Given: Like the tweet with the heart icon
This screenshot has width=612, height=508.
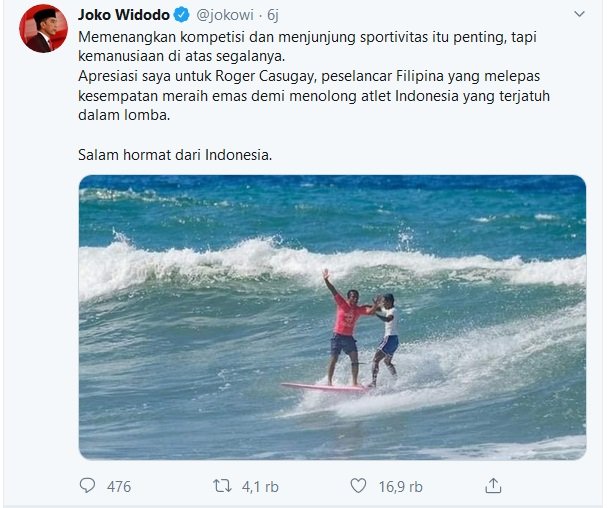Looking at the screenshot, I should coord(358,486).
